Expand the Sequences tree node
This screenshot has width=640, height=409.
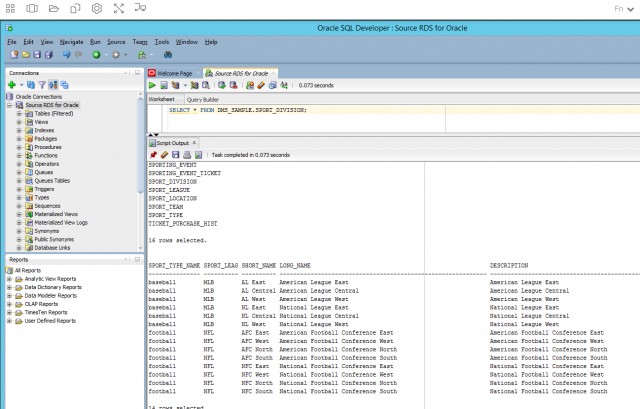pos(19,206)
